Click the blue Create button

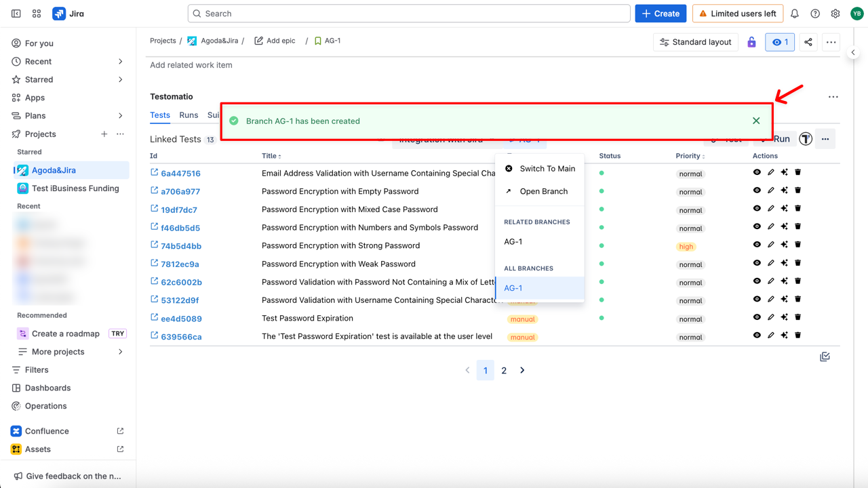660,14
